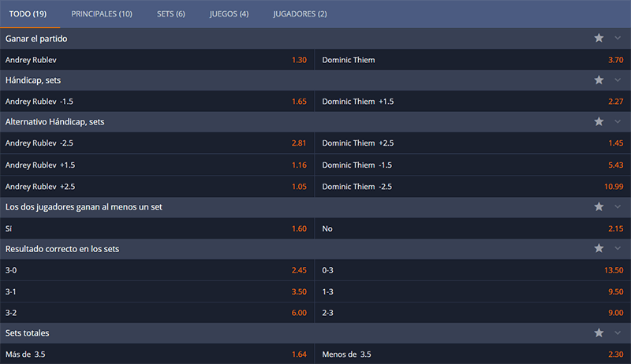Star the Sets totales market
The image size is (631, 364).
tap(599, 332)
